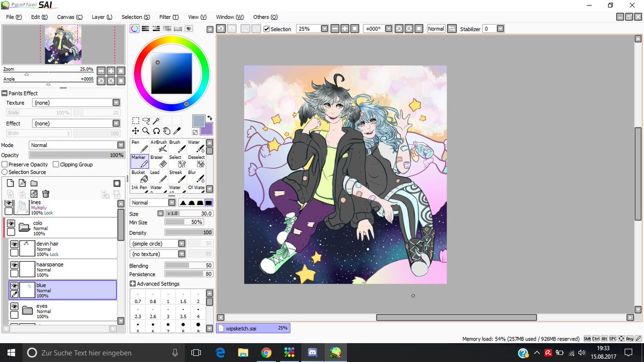Screen dimensions: 644x362
Task: Hide the devin hair layer
Action: (14, 244)
